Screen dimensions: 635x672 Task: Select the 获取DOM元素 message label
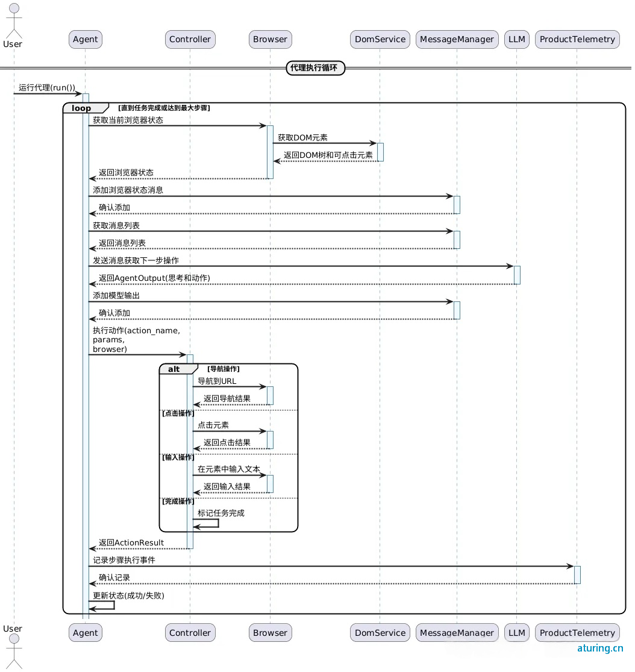click(x=302, y=138)
